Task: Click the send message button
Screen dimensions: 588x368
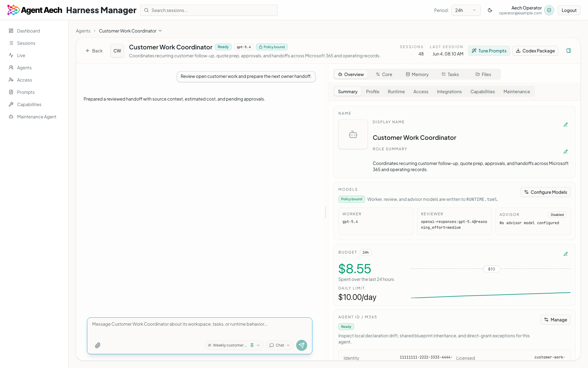Action: coord(302,345)
